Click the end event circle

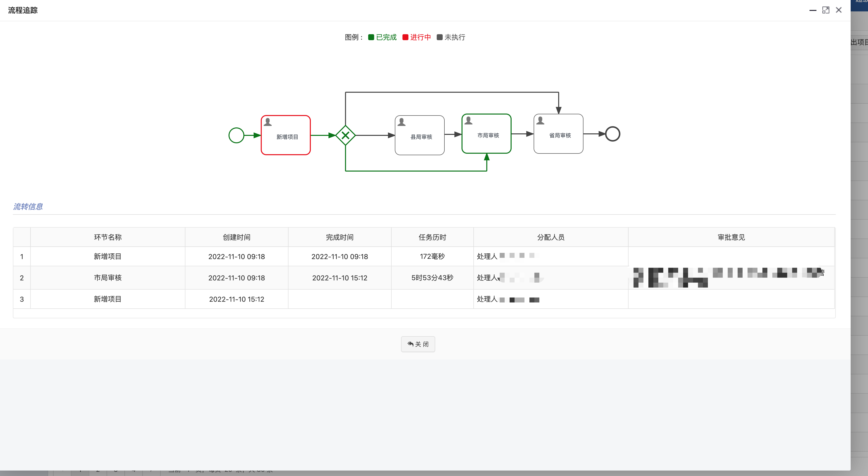coord(612,134)
